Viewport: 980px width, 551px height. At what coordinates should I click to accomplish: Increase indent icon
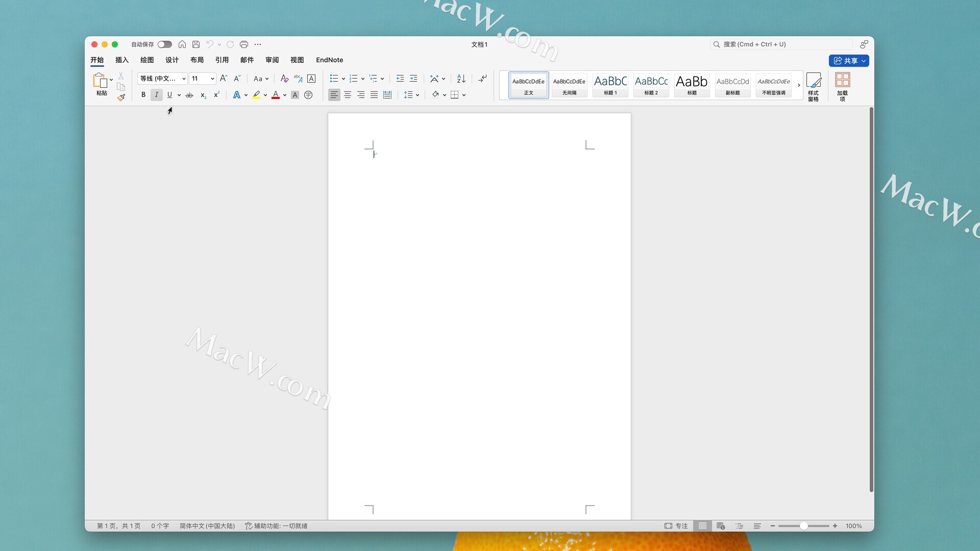pyautogui.click(x=413, y=79)
